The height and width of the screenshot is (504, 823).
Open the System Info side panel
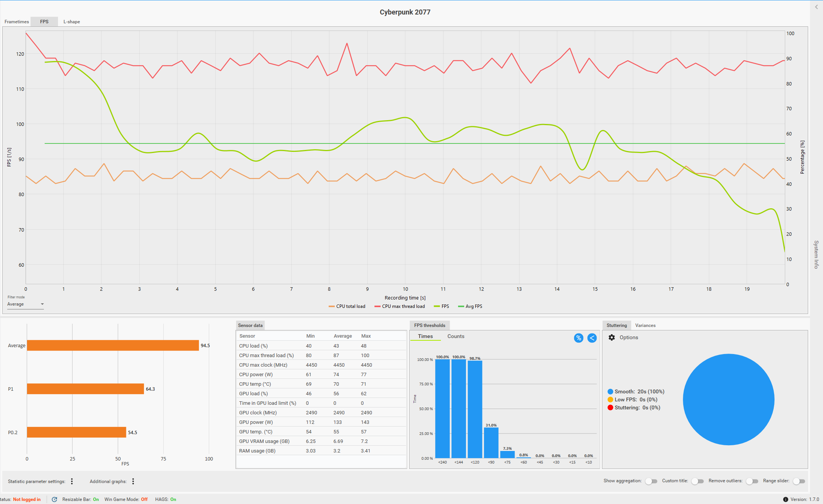pyautogui.click(x=816, y=254)
